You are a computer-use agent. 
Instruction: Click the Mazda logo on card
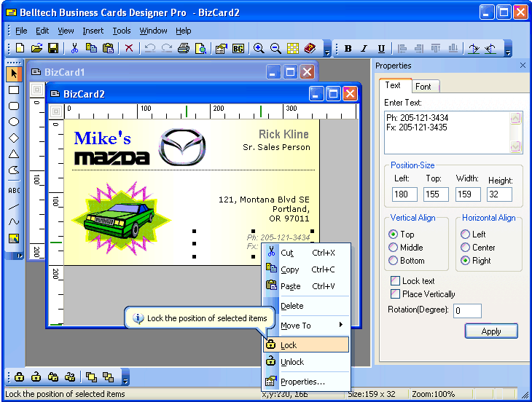[x=182, y=146]
